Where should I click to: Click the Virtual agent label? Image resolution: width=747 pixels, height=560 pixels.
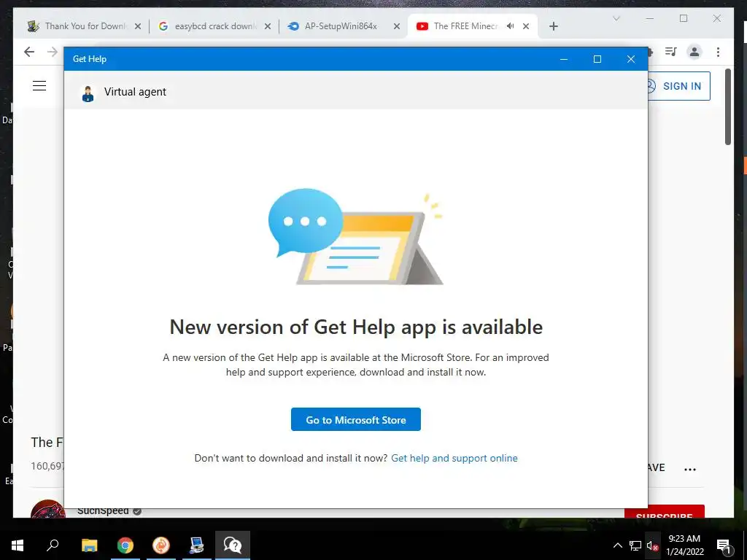[135, 92]
